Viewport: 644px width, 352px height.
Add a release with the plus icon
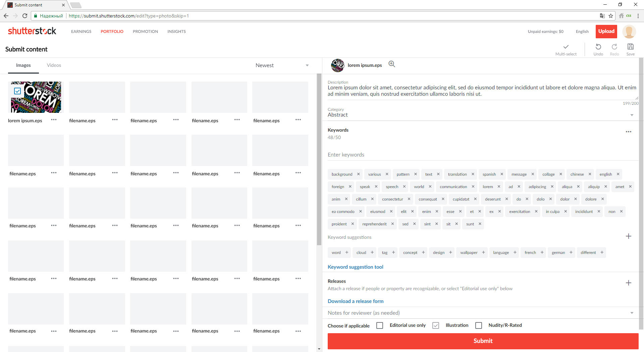(x=629, y=283)
